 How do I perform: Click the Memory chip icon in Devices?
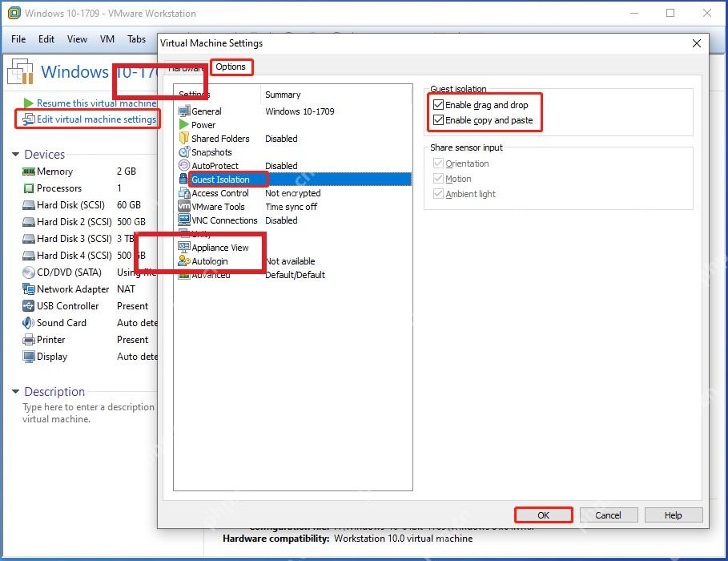click(x=29, y=172)
